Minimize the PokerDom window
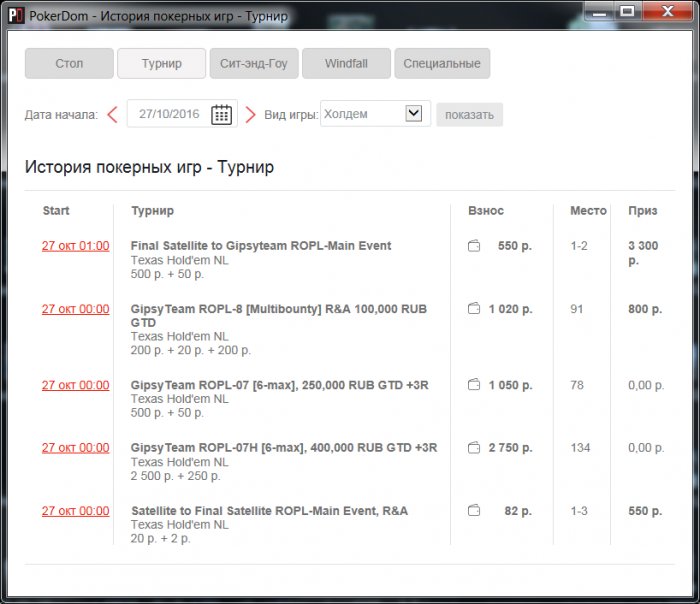Image resolution: width=700 pixels, height=604 pixels. coord(599,12)
